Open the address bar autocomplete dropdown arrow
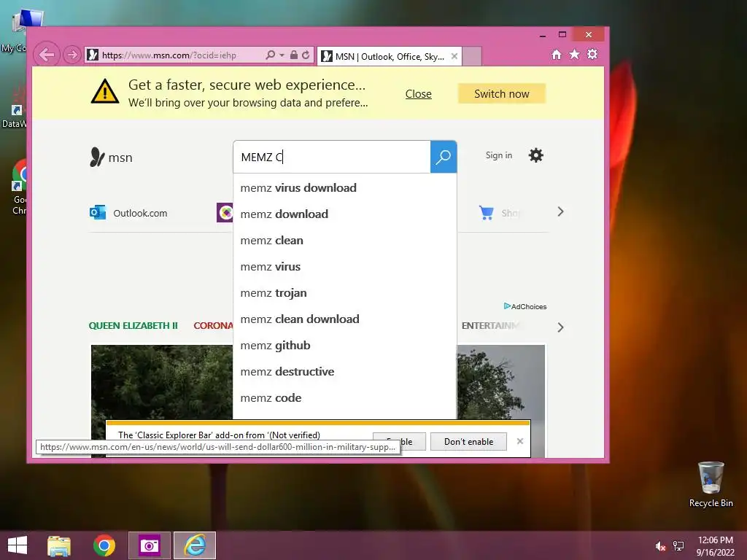 coord(282,55)
